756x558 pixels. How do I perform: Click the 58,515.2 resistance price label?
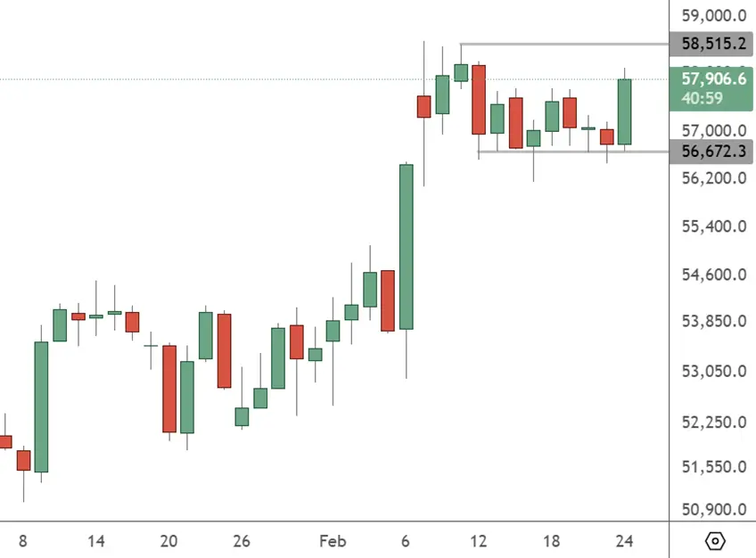[712, 43]
